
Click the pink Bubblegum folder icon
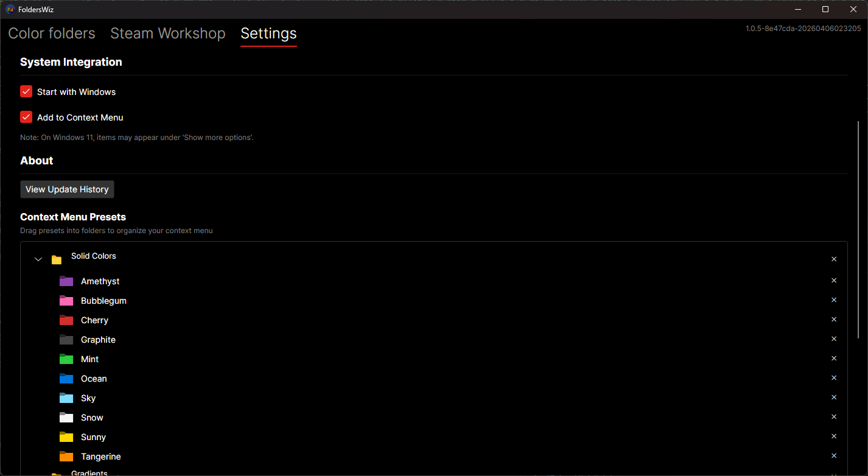pos(66,301)
